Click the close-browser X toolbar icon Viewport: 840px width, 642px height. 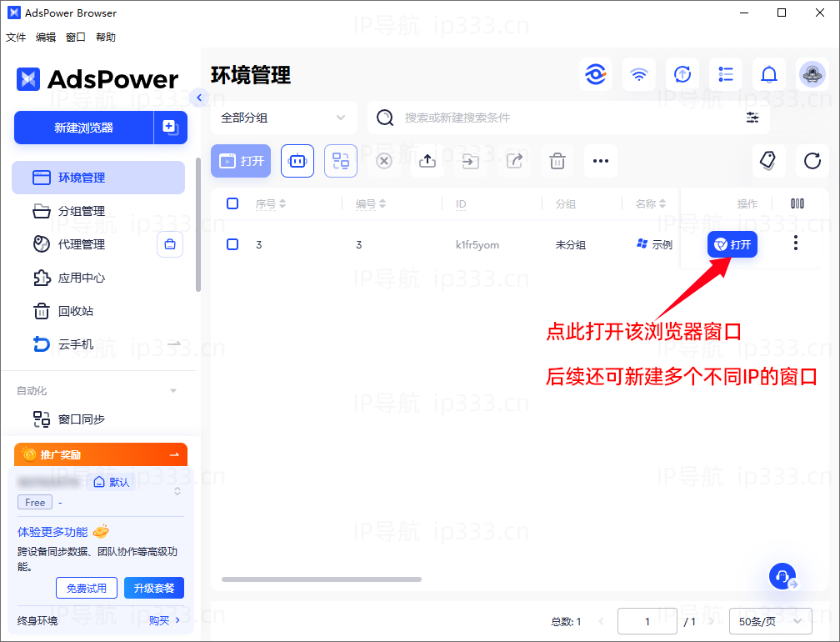click(384, 161)
